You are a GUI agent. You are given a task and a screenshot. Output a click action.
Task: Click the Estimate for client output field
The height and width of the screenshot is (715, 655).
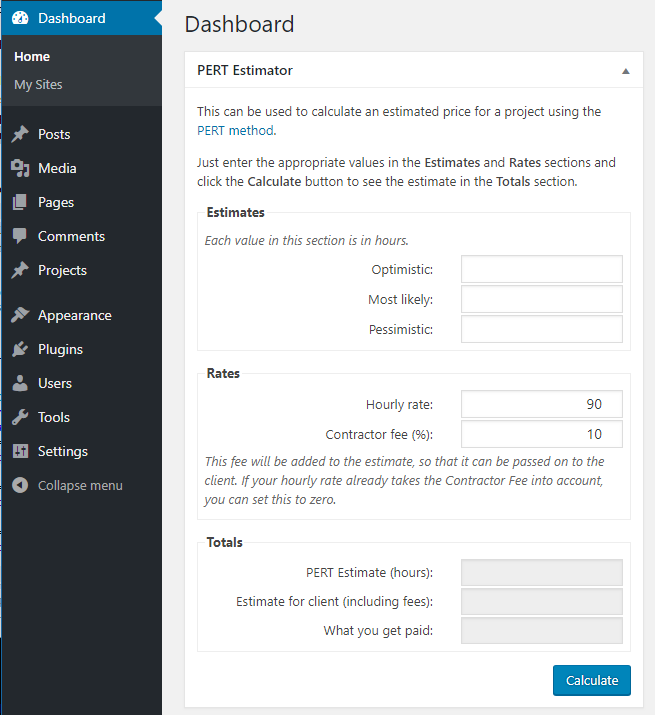(x=542, y=601)
